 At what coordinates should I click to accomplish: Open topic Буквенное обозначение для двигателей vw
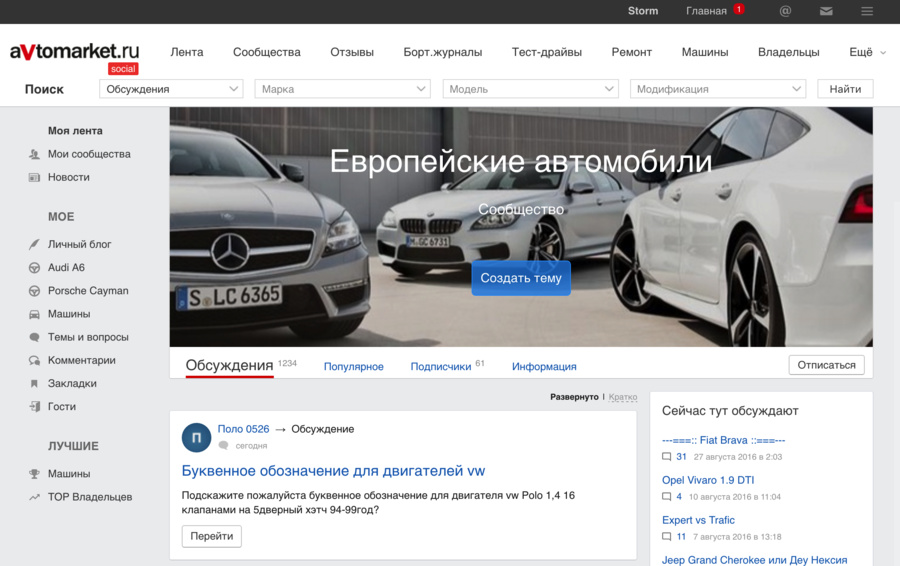pos(333,471)
